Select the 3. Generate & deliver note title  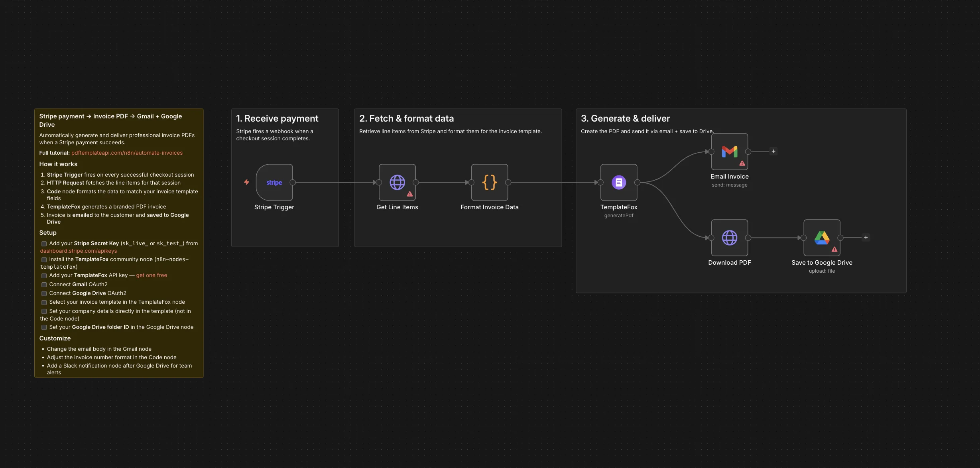(625, 118)
